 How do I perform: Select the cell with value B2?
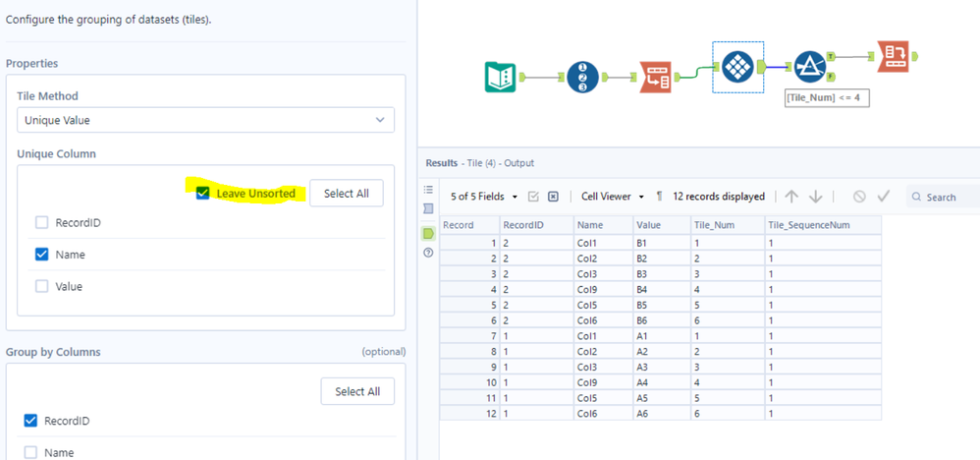pyautogui.click(x=661, y=258)
